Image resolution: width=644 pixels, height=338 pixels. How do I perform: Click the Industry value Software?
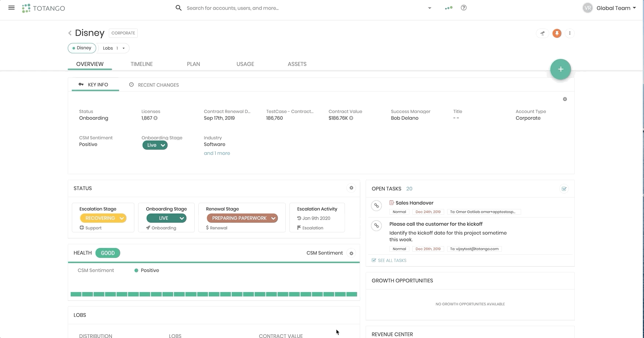pos(214,145)
